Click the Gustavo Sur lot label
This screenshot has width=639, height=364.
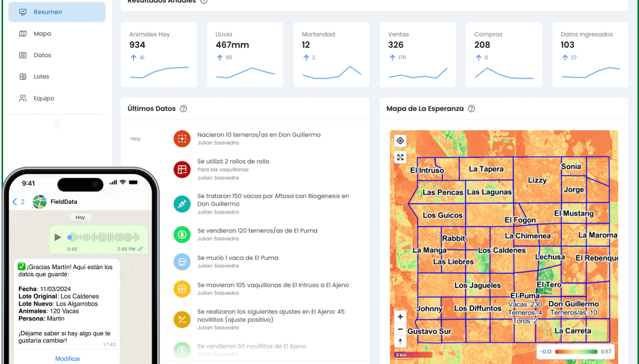(429, 332)
